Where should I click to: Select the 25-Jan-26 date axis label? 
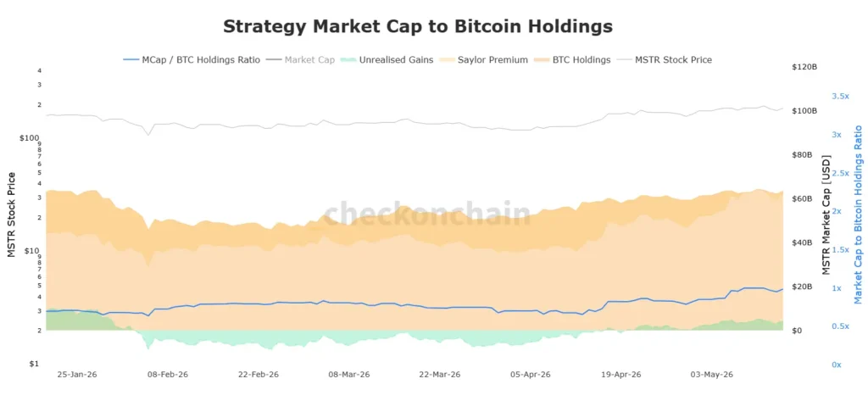point(77,375)
